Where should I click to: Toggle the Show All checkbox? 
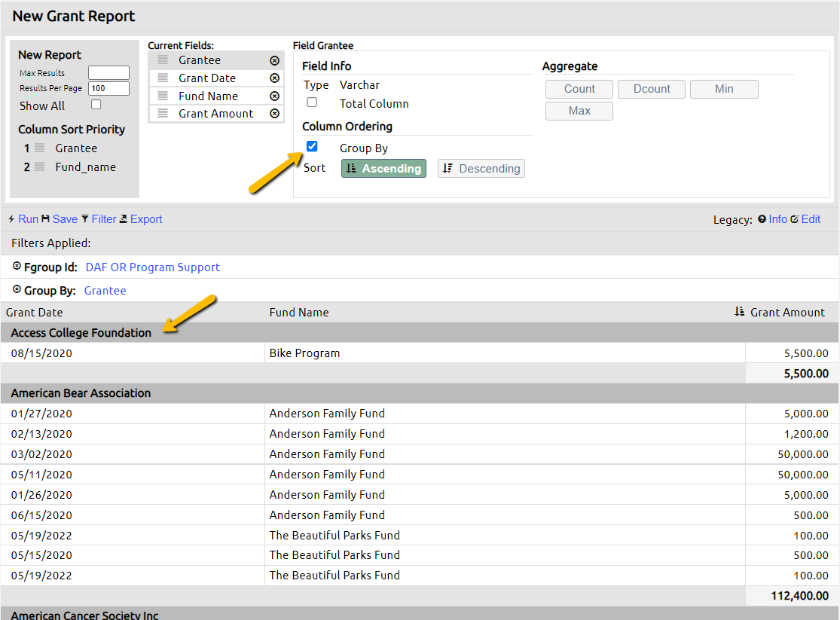(x=96, y=105)
